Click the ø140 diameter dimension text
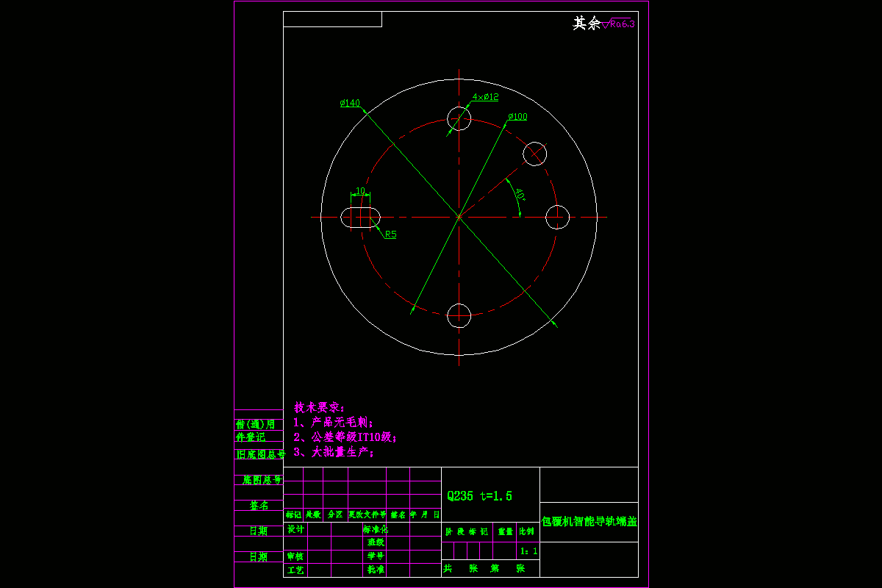The width and height of the screenshot is (882, 588). pyautogui.click(x=350, y=103)
